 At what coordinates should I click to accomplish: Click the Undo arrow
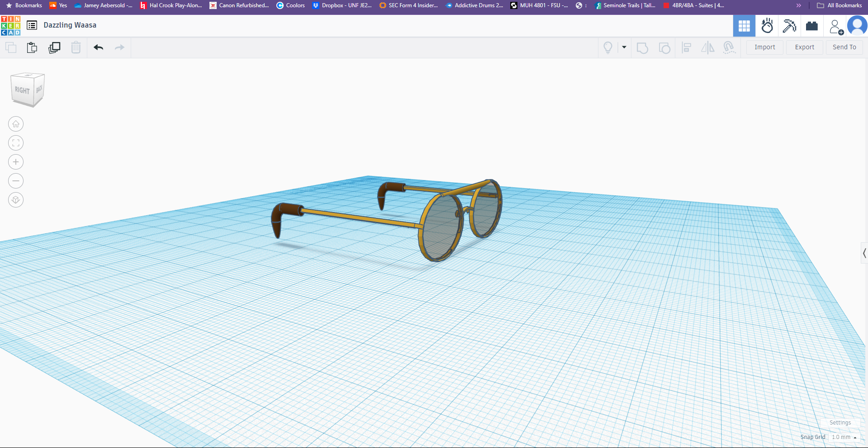[98, 47]
